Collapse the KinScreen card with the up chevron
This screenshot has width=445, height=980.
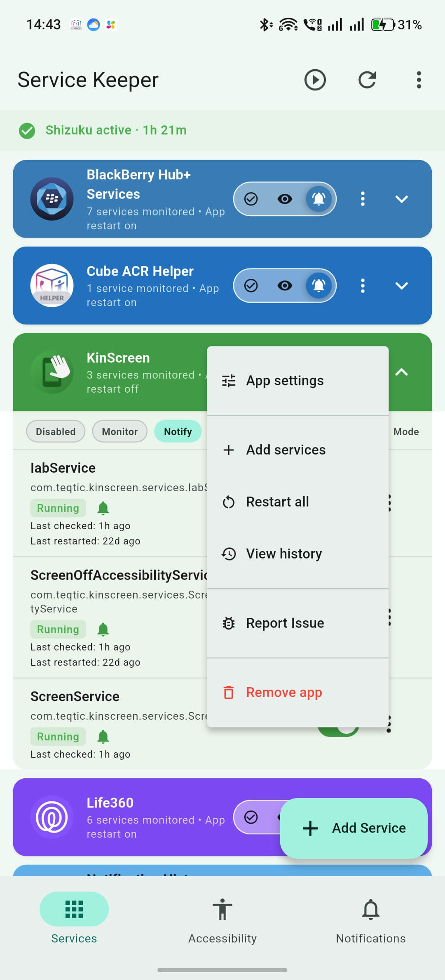pyautogui.click(x=402, y=372)
